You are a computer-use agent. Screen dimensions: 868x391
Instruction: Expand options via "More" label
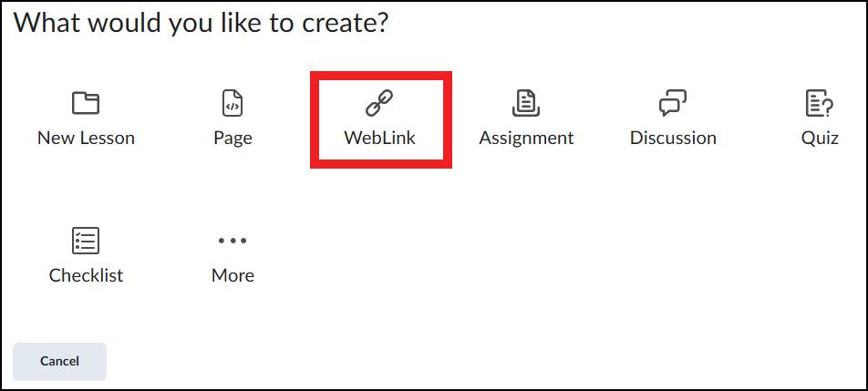(232, 275)
